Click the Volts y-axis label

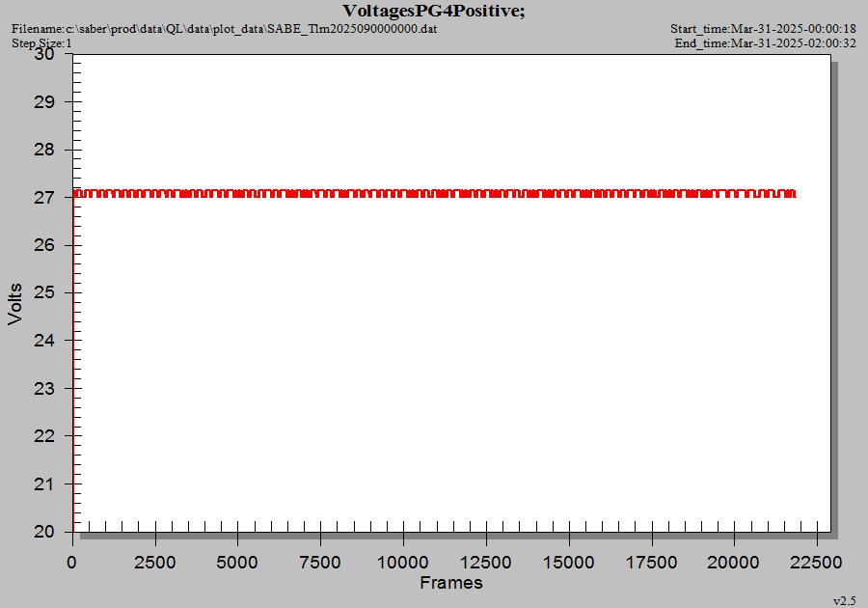[x=14, y=303]
